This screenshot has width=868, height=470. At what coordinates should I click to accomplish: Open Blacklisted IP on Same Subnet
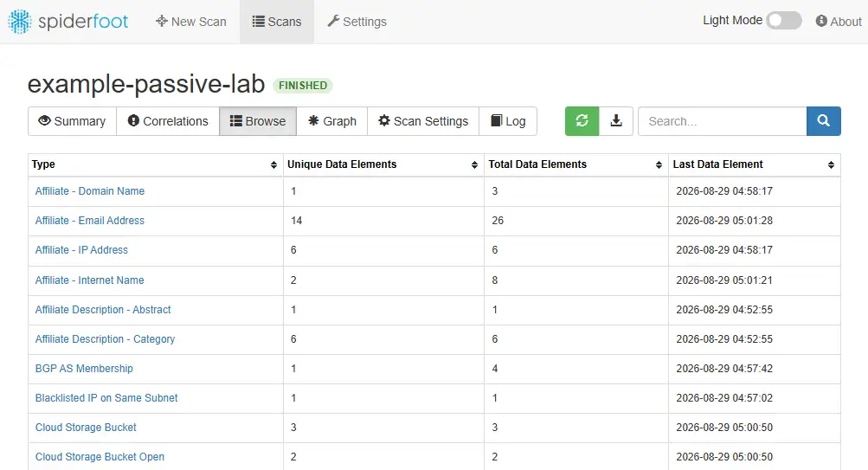(106, 397)
